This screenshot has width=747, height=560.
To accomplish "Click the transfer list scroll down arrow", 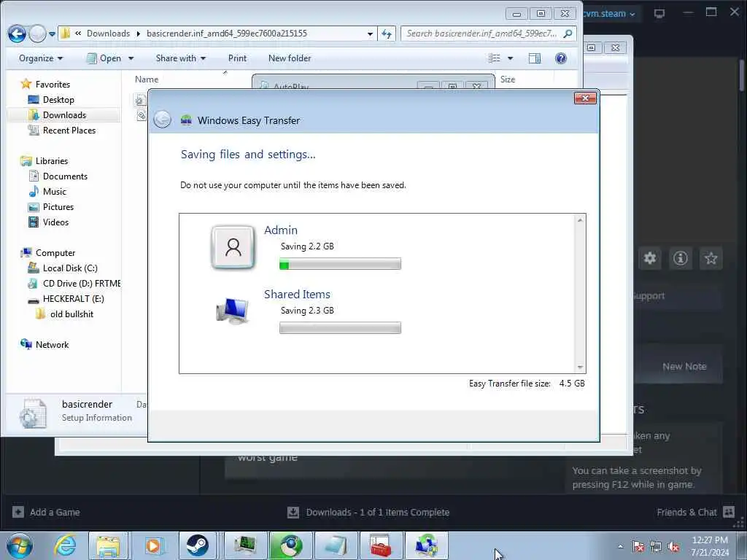I will click(x=580, y=367).
